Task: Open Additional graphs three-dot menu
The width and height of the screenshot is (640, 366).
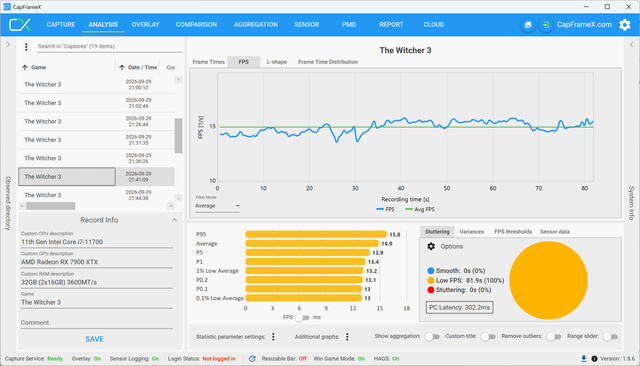Action: click(347, 337)
